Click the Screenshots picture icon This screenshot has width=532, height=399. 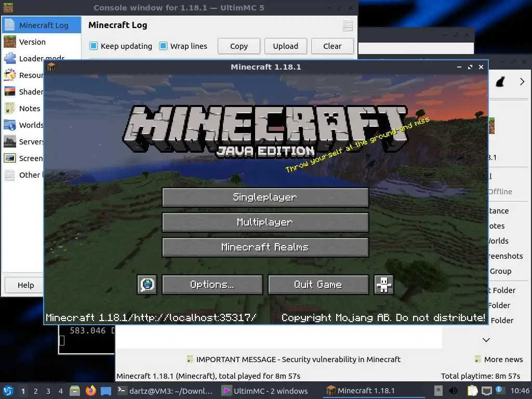click(x=10, y=158)
